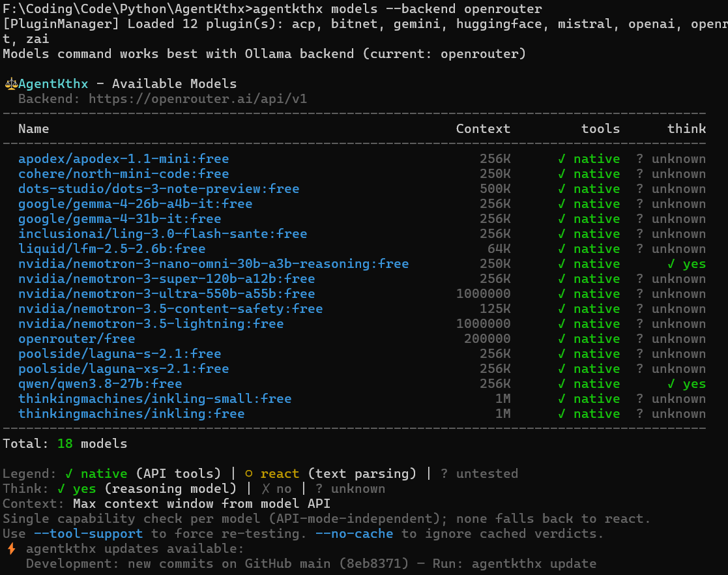Click the lightning bolt icon by updates notice
728x575 pixels.
12,548
